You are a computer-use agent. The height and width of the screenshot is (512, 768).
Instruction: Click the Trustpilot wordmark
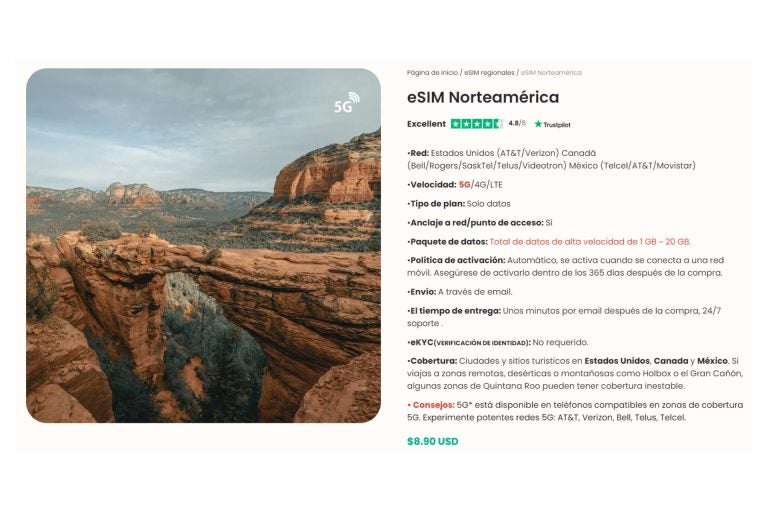pyautogui.click(x=557, y=124)
